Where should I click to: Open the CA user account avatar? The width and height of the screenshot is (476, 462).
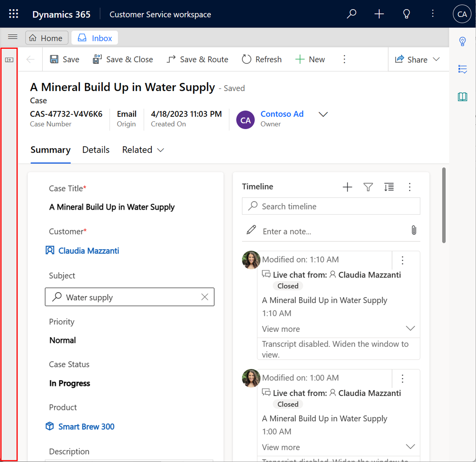462,14
